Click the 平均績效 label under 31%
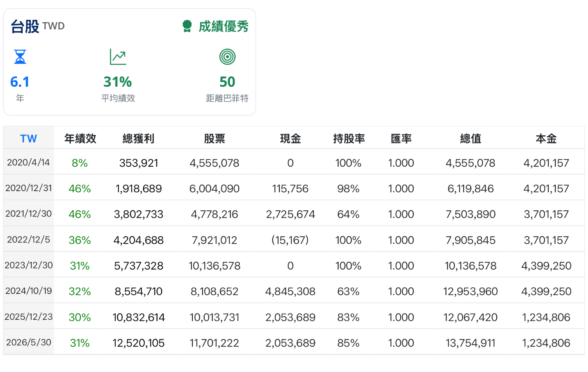The image size is (588, 372). pos(118,98)
